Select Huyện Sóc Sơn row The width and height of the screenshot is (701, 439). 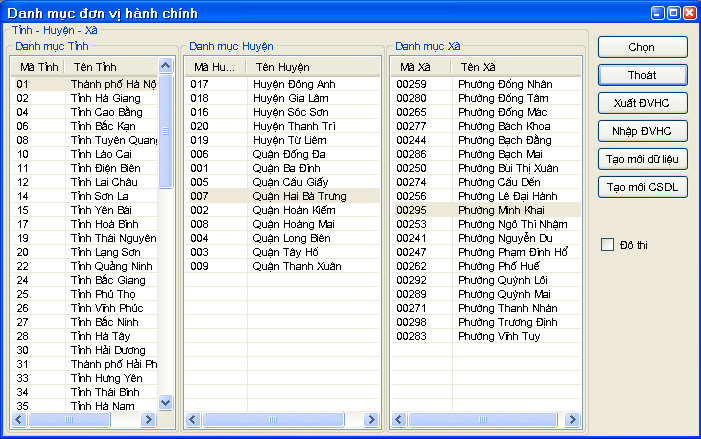283,112
